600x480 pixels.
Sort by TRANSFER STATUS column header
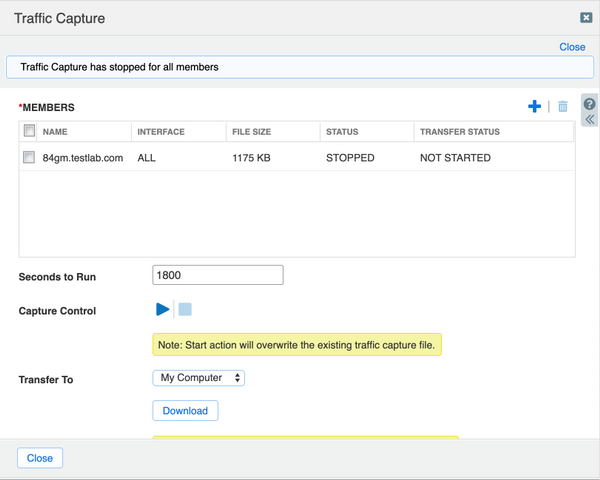(460, 132)
